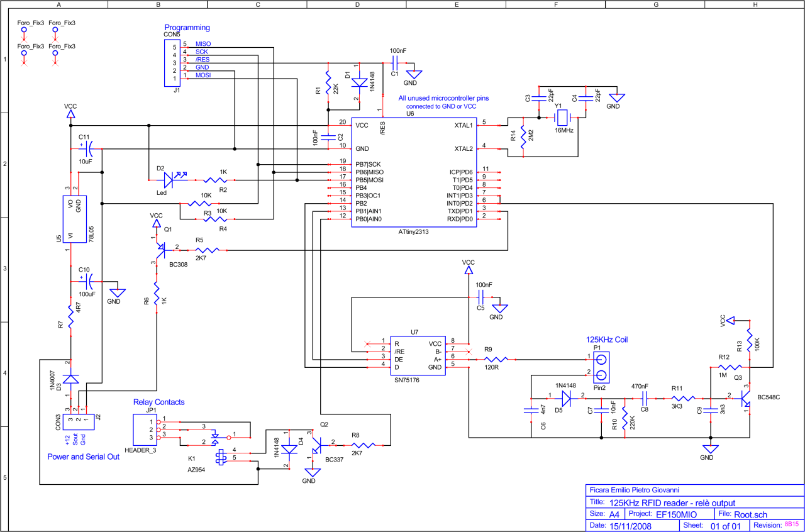
Task: Click revision value '8B15'
Action: click(x=791, y=524)
